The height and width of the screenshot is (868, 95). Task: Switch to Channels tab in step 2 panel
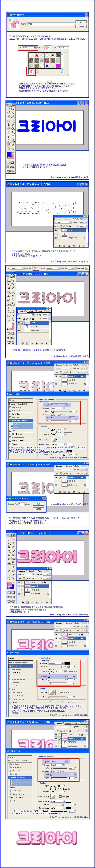68,219
